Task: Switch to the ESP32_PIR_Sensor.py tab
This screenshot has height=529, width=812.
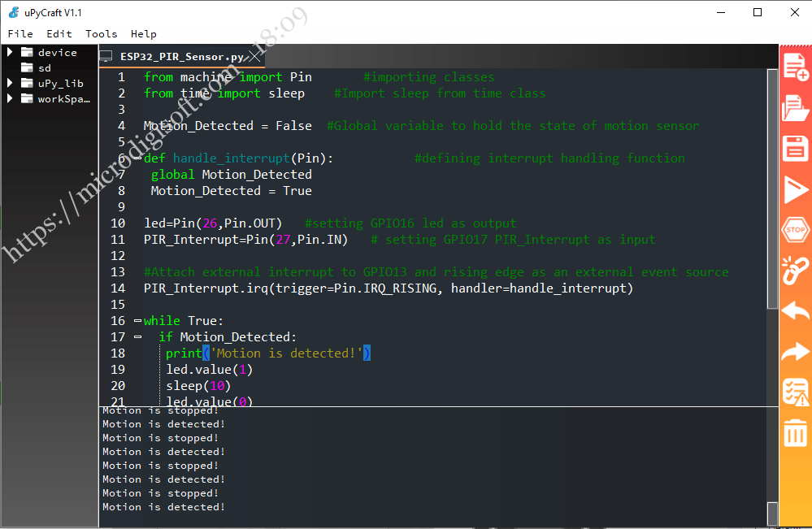Action: (175, 57)
